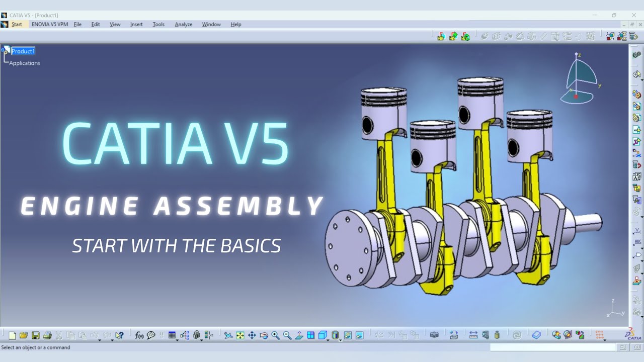
Task: Select the Pan tool icon
Action: pyautogui.click(x=252, y=335)
